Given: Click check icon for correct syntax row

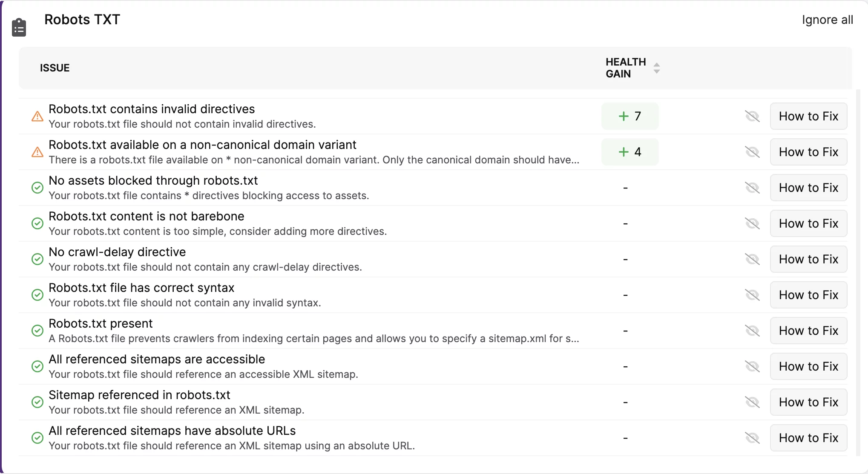Looking at the screenshot, I should tap(37, 295).
